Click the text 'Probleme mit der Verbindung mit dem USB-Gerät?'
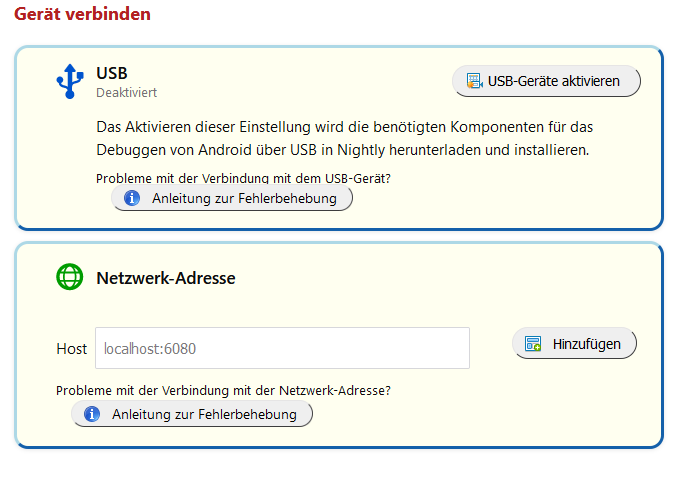The width and height of the screenshot is (684, 493). click(x=243, y=178)
